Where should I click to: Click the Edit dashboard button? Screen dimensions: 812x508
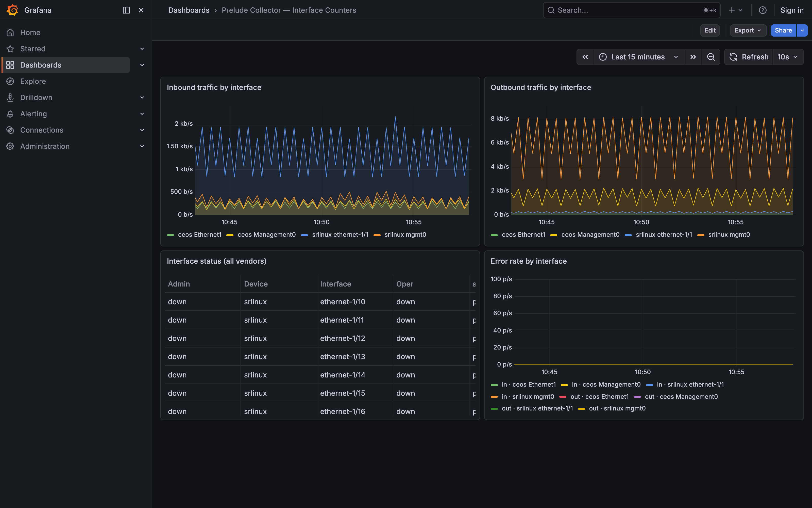pyautogui.click(x=710, y=30)
